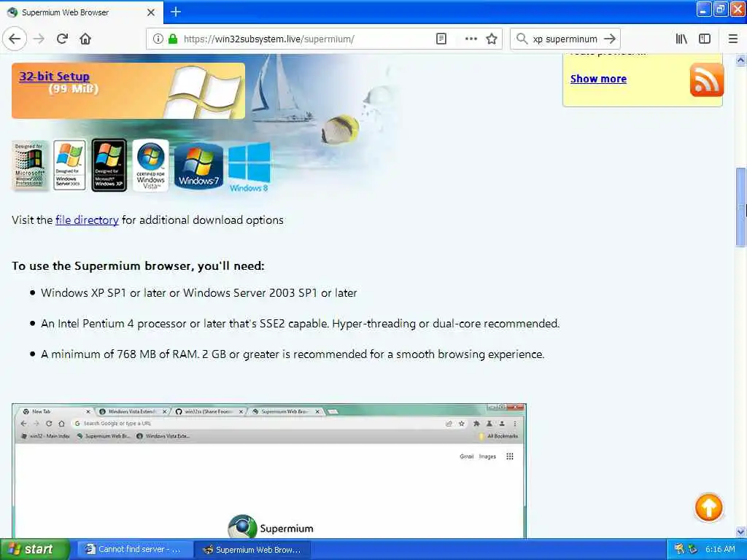Click the scrollbar up arrow
747x560 pixels.
(x=740, y=60)
